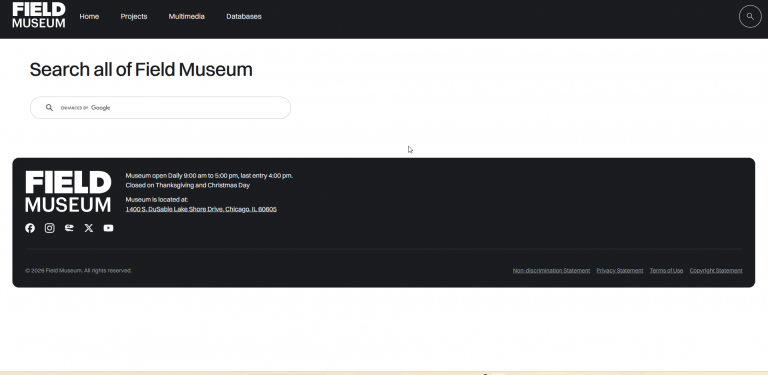This screenshot has height=375, width=768.
Task: Open the Privacy Statement link
Action: tap(620, 271)
